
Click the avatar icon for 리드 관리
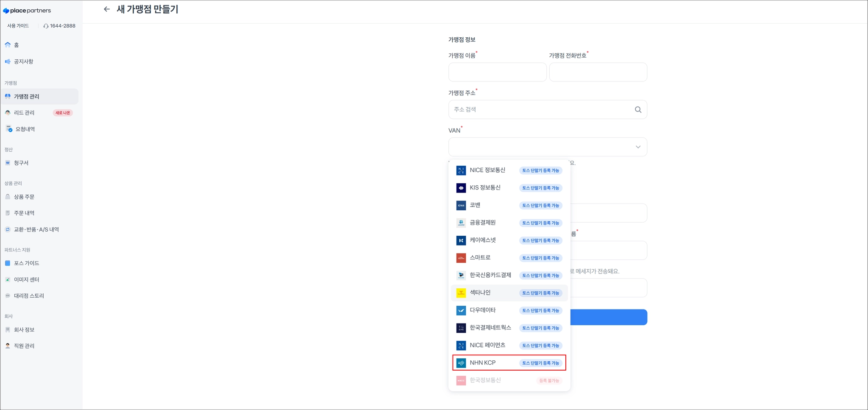coord(8,113)
